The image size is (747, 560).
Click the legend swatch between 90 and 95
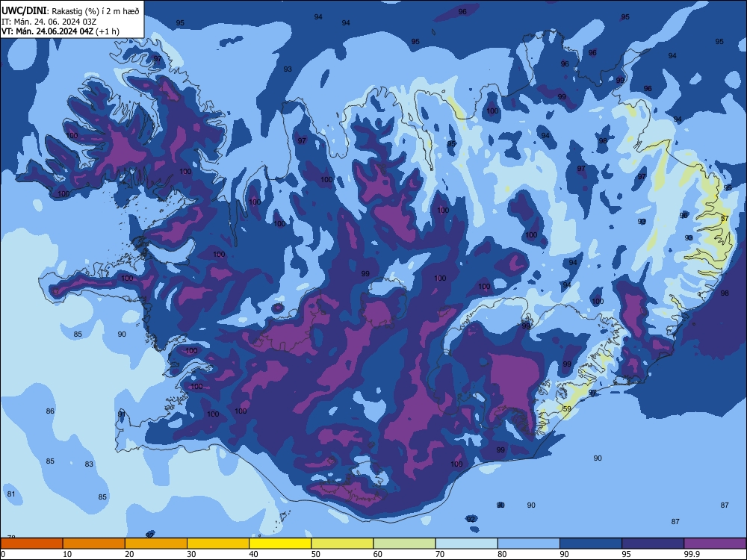pos(591,544)
